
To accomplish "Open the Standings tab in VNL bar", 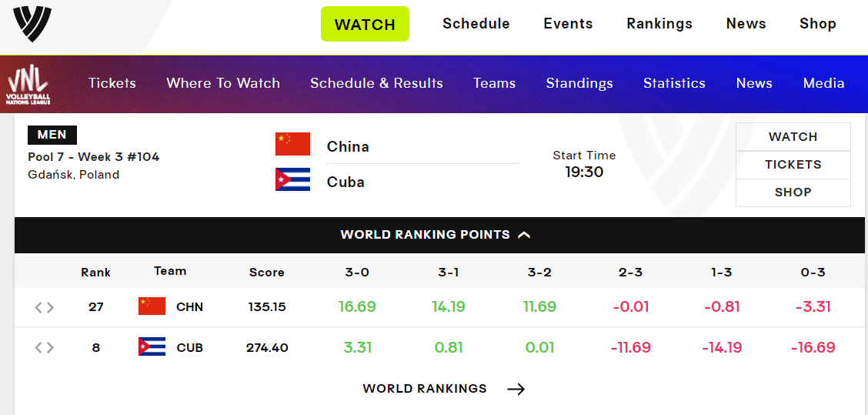I will point(579,84).
